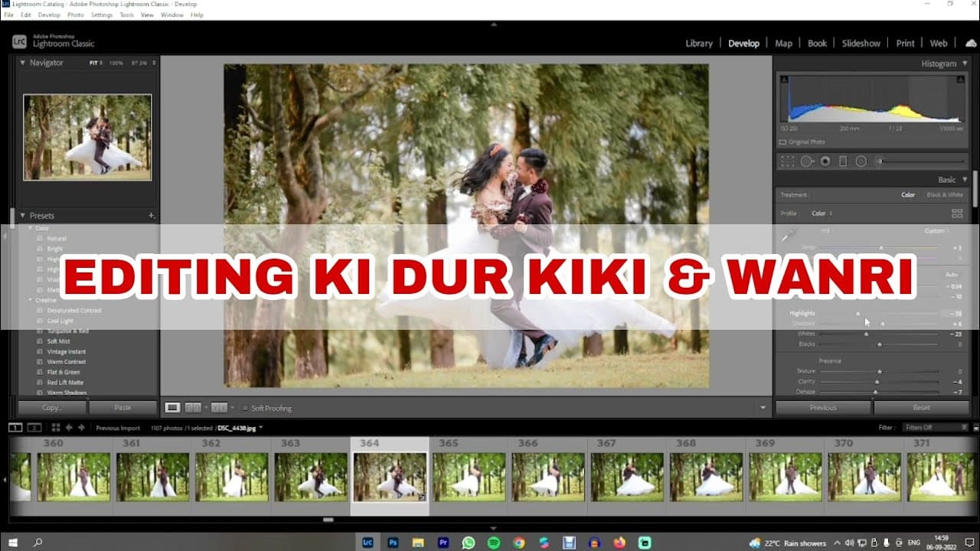
Task: Pick the White Balance eyedropper tool
Action: [788, 235]
